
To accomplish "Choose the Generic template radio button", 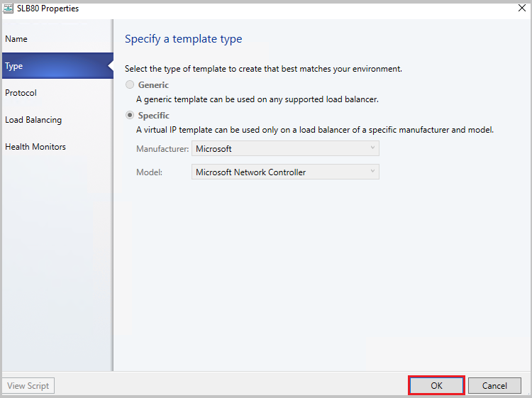I will point(130,84).
